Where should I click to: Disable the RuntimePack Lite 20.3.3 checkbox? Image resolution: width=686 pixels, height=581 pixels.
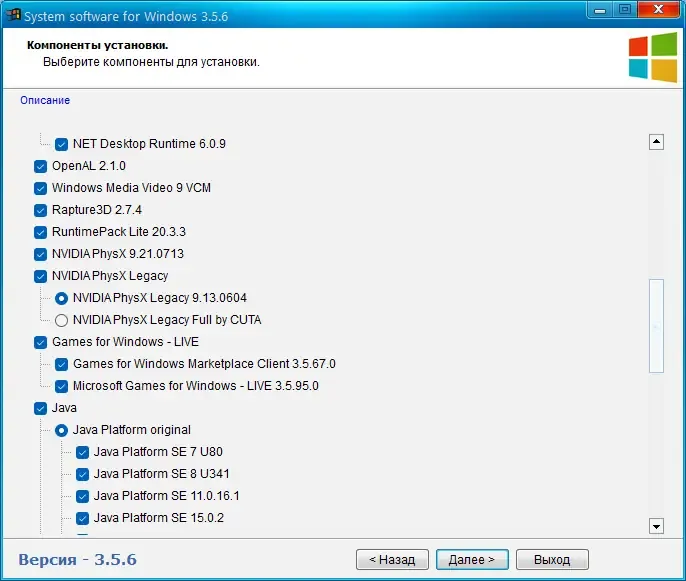coord(40,232)
